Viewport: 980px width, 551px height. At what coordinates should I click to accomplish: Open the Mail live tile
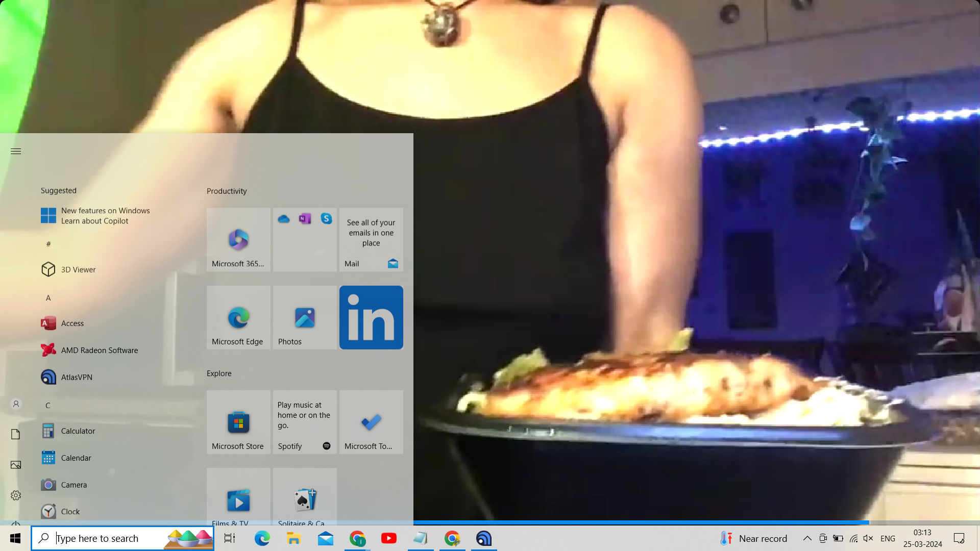point(371,239)
